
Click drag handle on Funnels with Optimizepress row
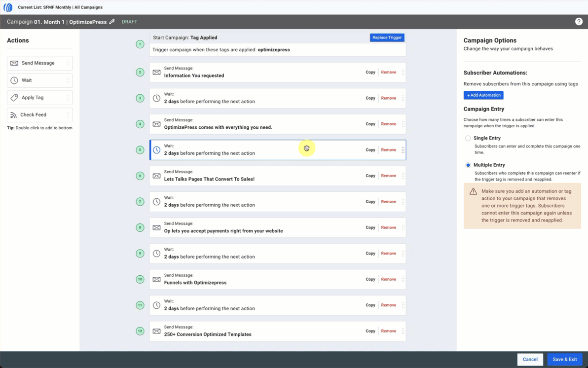pos(403,279)
